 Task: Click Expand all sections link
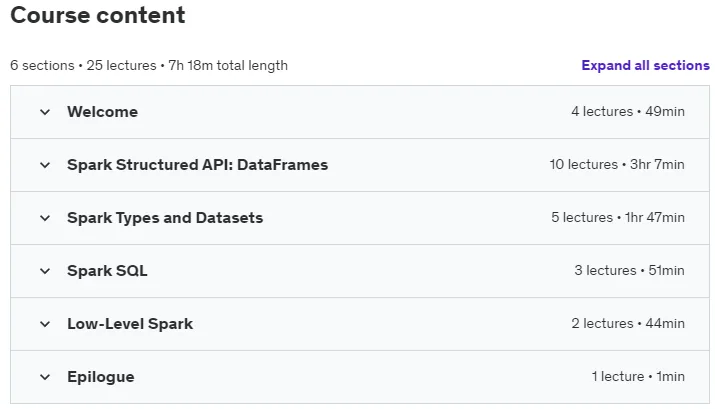point(645,65)
